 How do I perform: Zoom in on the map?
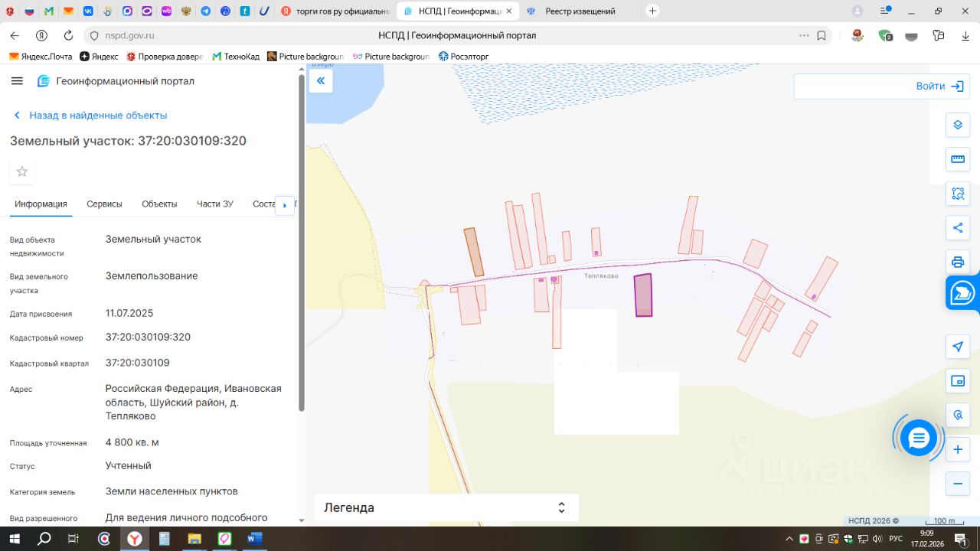point(958,449)
